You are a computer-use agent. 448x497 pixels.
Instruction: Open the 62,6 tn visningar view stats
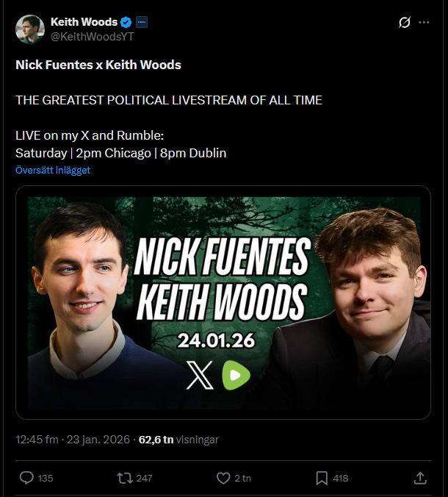point(178,440)
